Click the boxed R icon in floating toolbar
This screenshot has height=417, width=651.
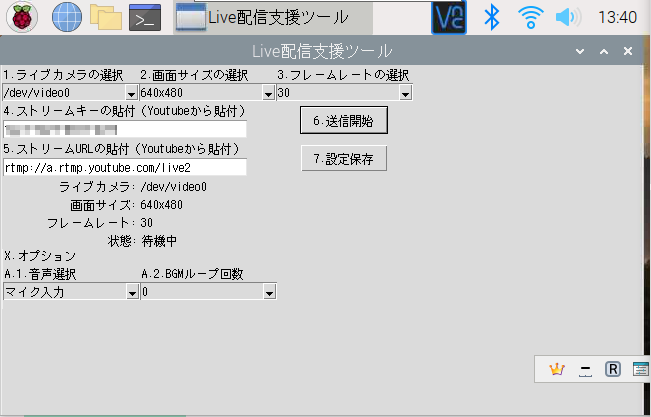[614, 369]
